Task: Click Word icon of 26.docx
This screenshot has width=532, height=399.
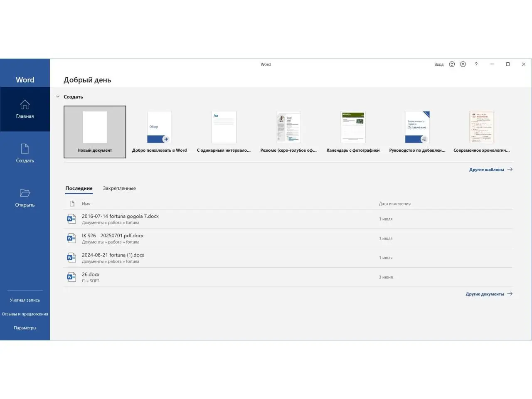Action: point(71,277)
